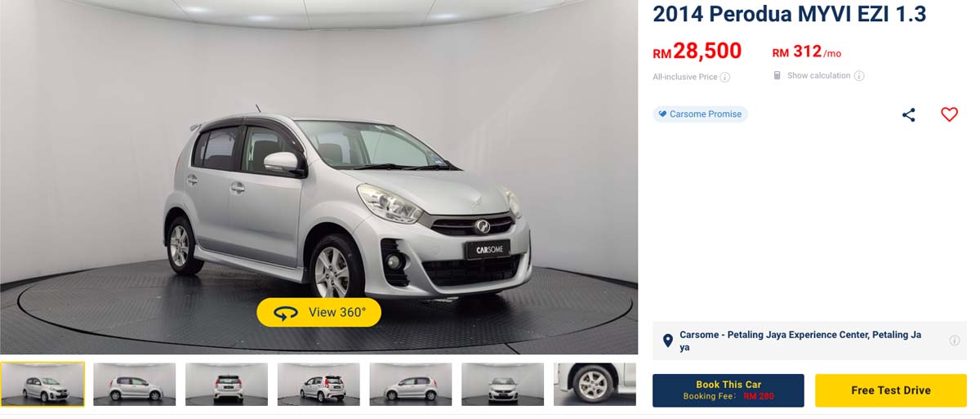Click the location pin icon
Image resolution: width=980 pixels, height=419 pixels.
(668, 341)
